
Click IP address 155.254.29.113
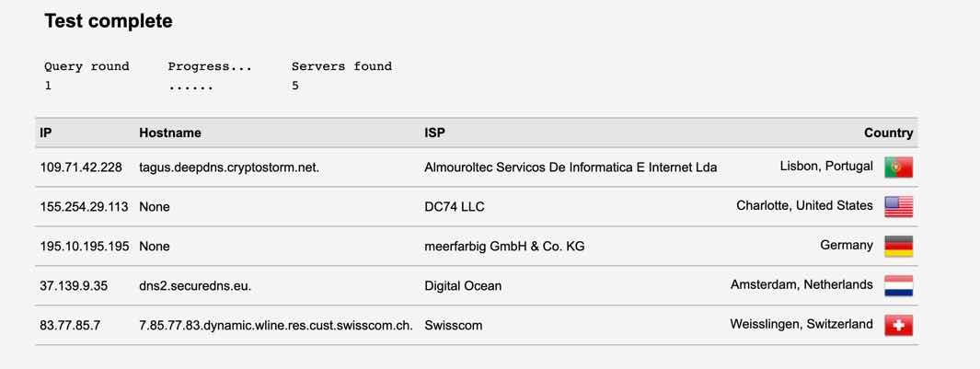tap(84, 207)
